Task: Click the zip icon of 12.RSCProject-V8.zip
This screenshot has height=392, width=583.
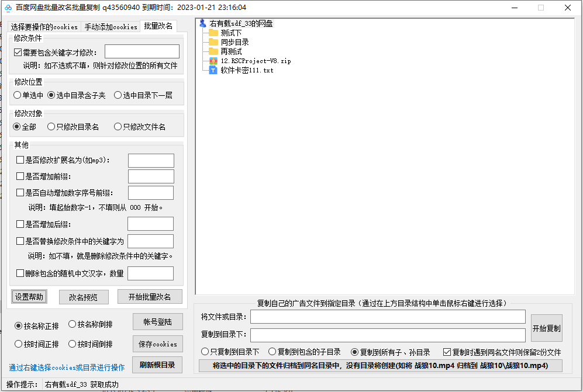Action: [213, 61]
